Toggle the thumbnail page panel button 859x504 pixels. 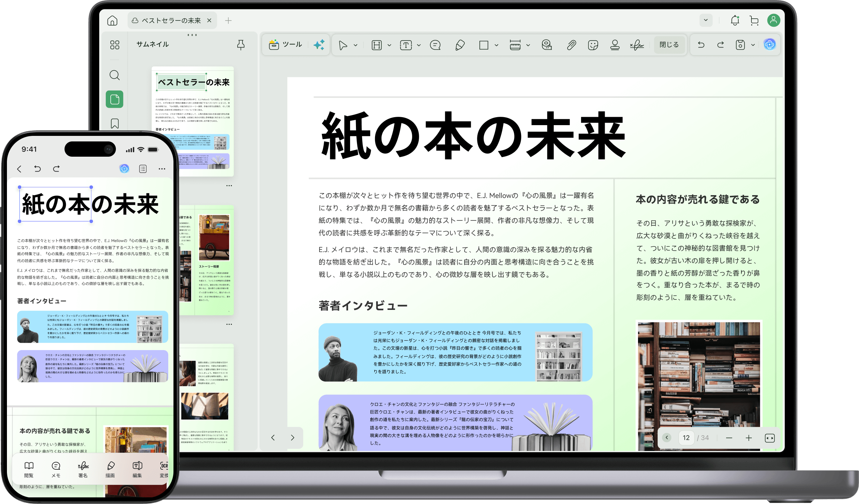[114, 99]
